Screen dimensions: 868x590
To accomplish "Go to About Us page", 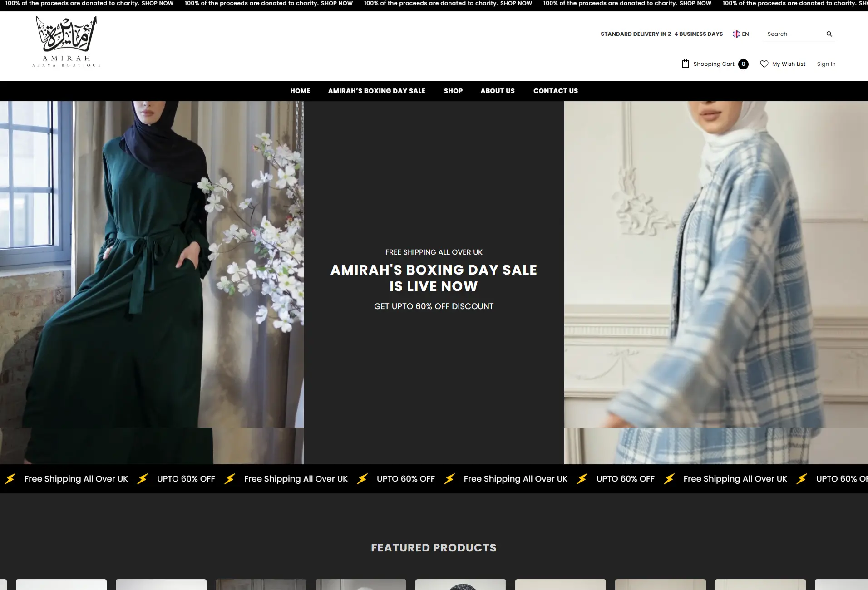I will coord(497,91).
